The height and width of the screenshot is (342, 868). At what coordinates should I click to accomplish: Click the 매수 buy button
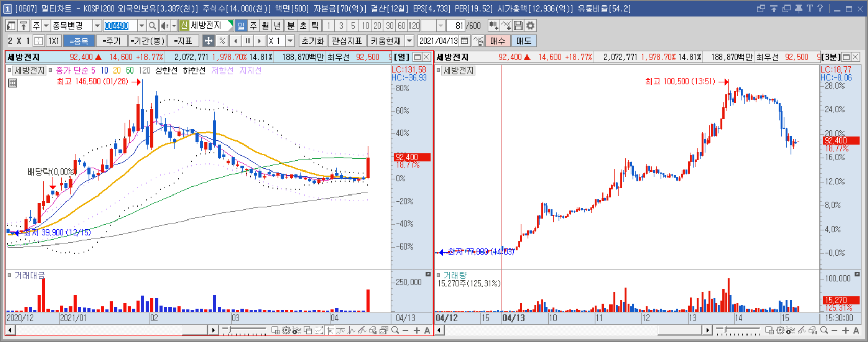497,41
